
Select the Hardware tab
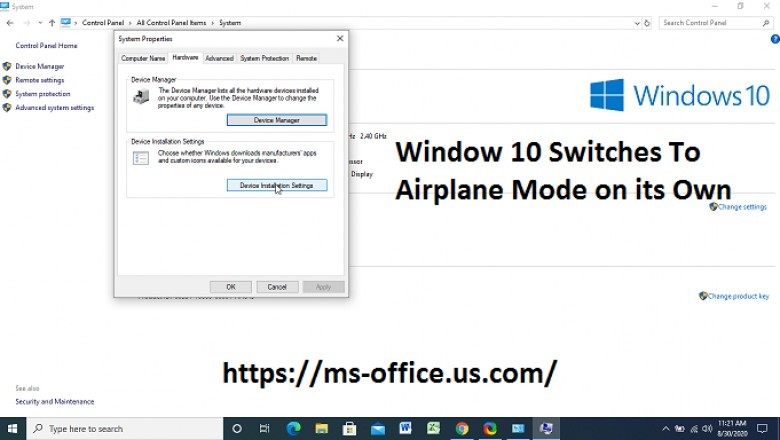(x=185, y=58)
